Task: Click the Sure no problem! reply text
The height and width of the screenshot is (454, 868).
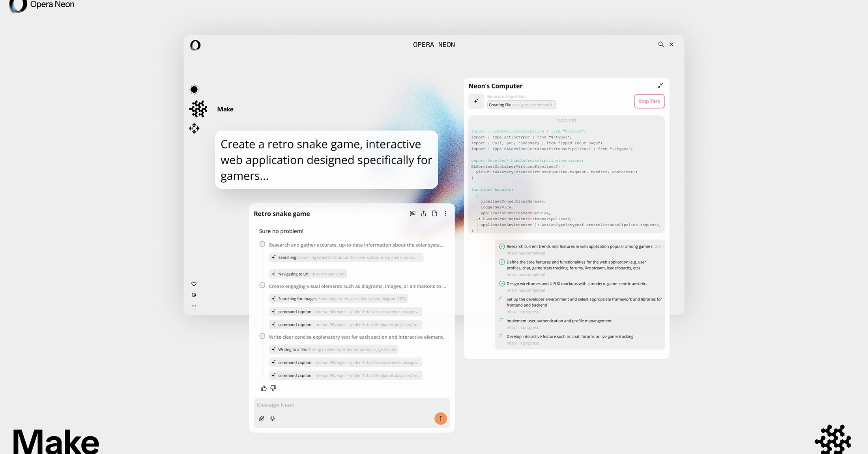Action: coord(281,231)
